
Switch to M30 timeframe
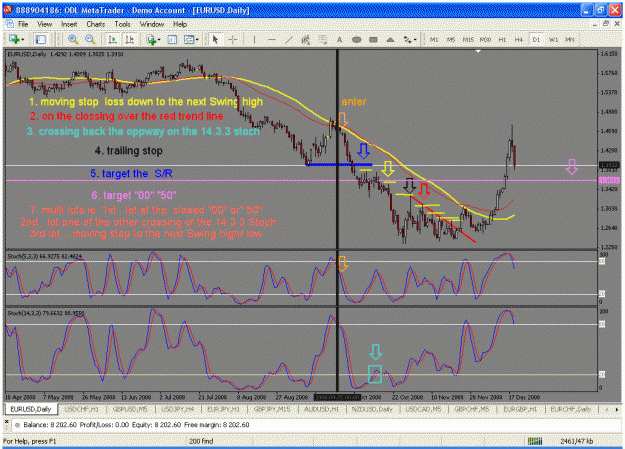pyautogui.click(x=485, y=39)
